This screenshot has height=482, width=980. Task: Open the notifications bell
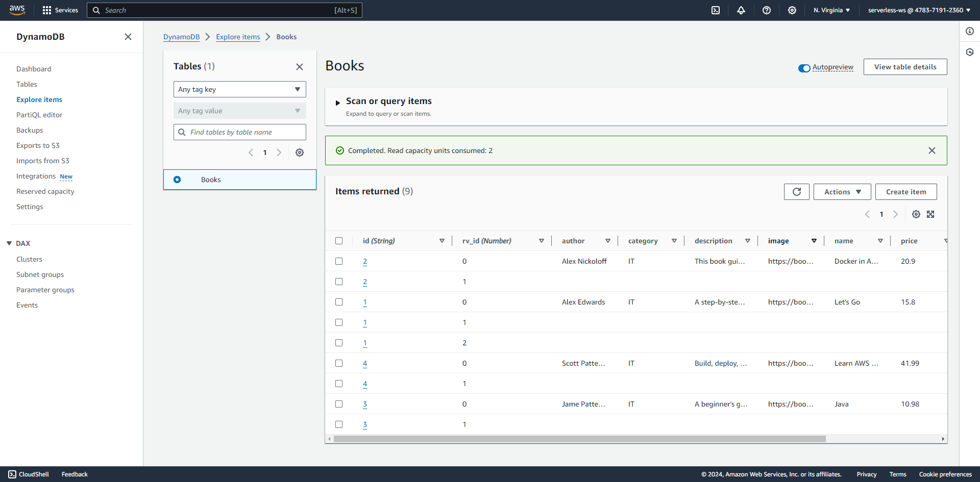pos(741,10)
